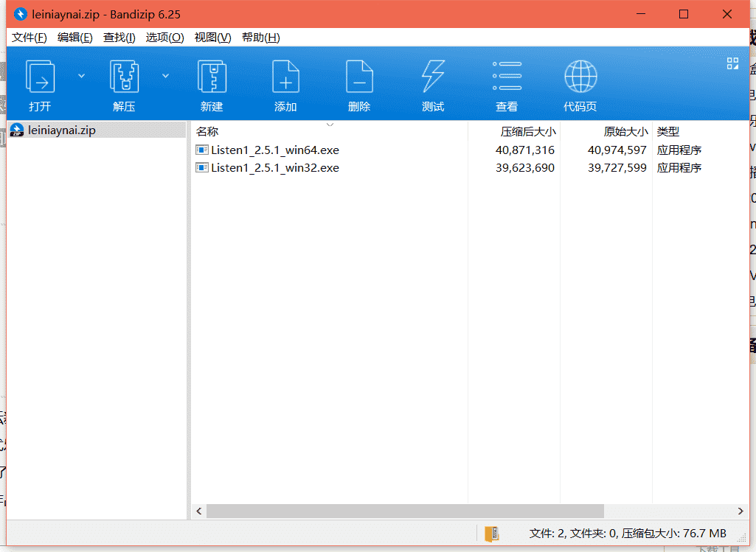Open the 文件(F) menu
Viewport: 756px width, 552px height.
coord(30,38)
